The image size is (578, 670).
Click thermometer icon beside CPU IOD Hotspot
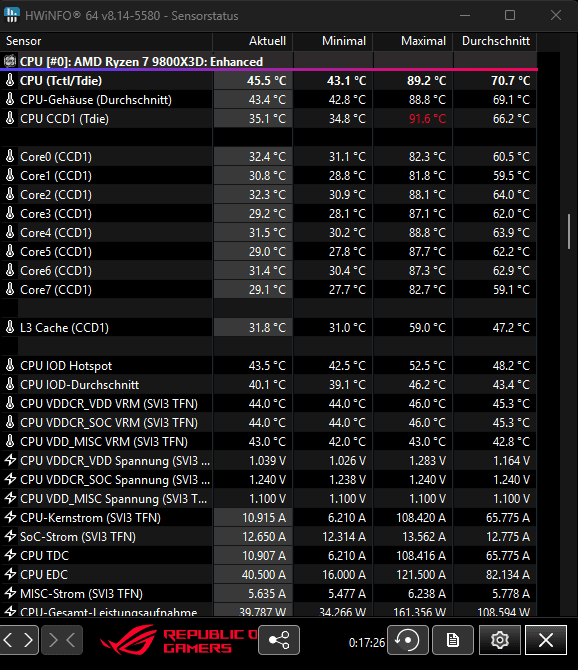point(10,365)
